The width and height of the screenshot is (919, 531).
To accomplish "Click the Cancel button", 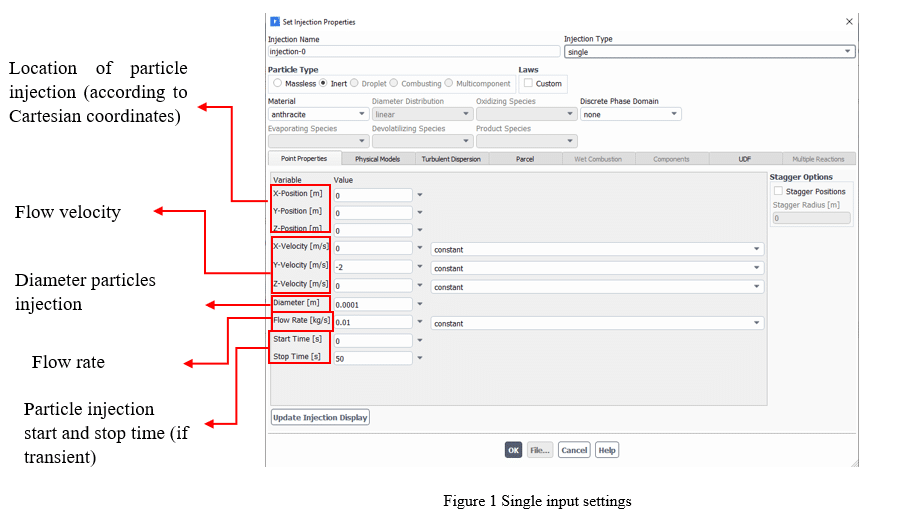I will pos(574,450).
